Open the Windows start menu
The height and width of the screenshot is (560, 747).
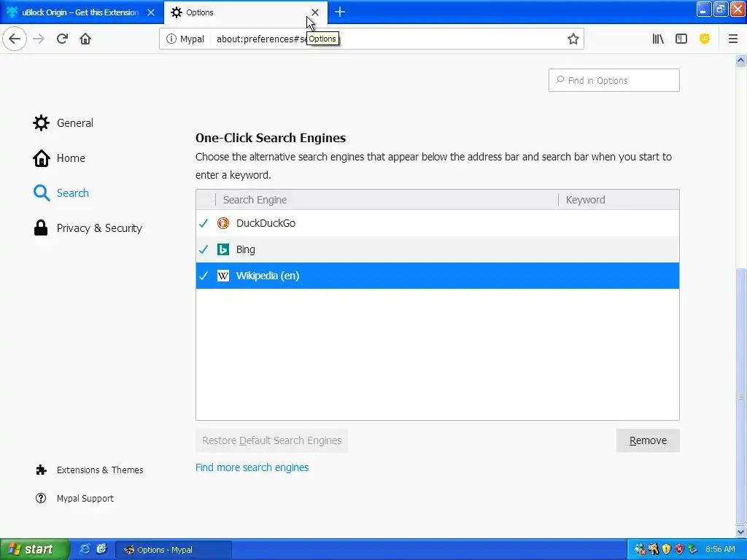[x=34, y=550]
